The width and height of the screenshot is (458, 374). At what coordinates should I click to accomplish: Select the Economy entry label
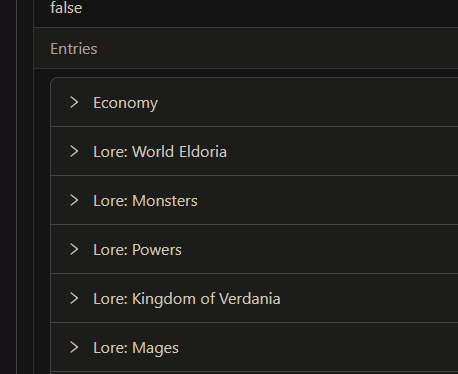[x=125, y=103]
